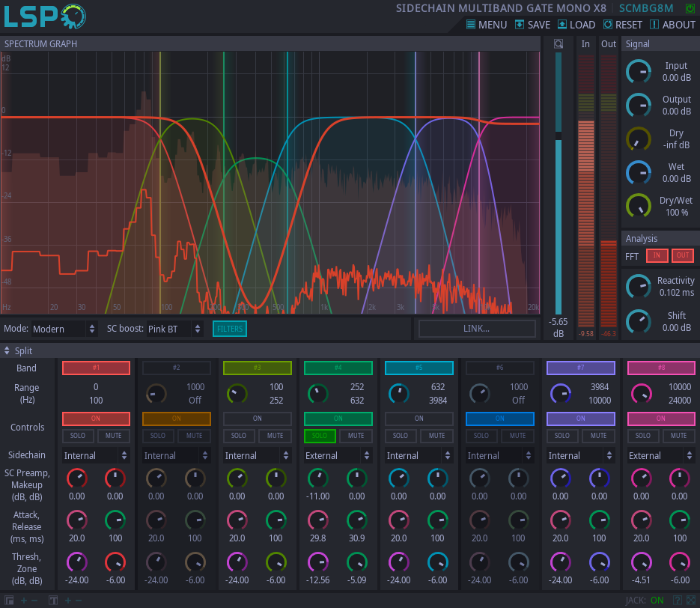
Task: Open the MENU in the top bar
Action: coord(486,25)
